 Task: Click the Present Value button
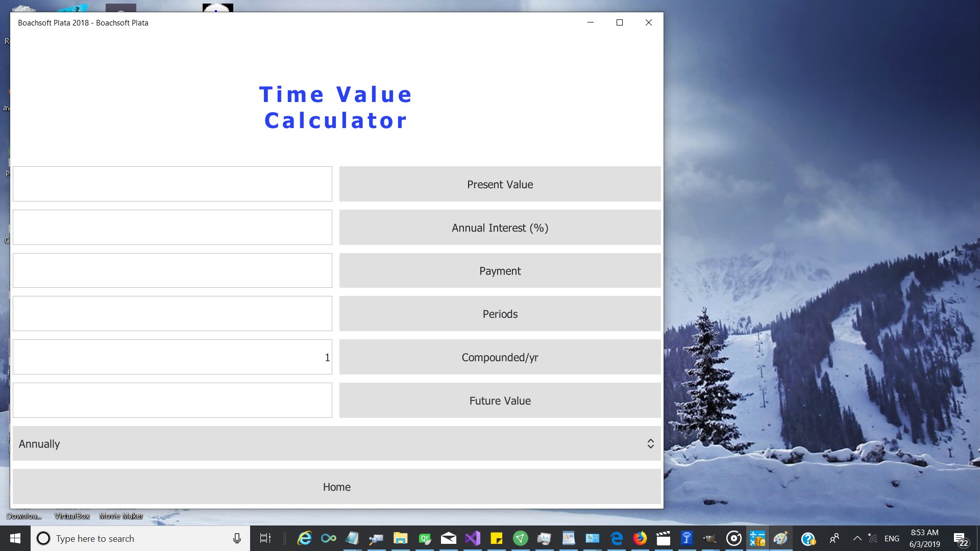pyautogui.click(x=500, y=184)
